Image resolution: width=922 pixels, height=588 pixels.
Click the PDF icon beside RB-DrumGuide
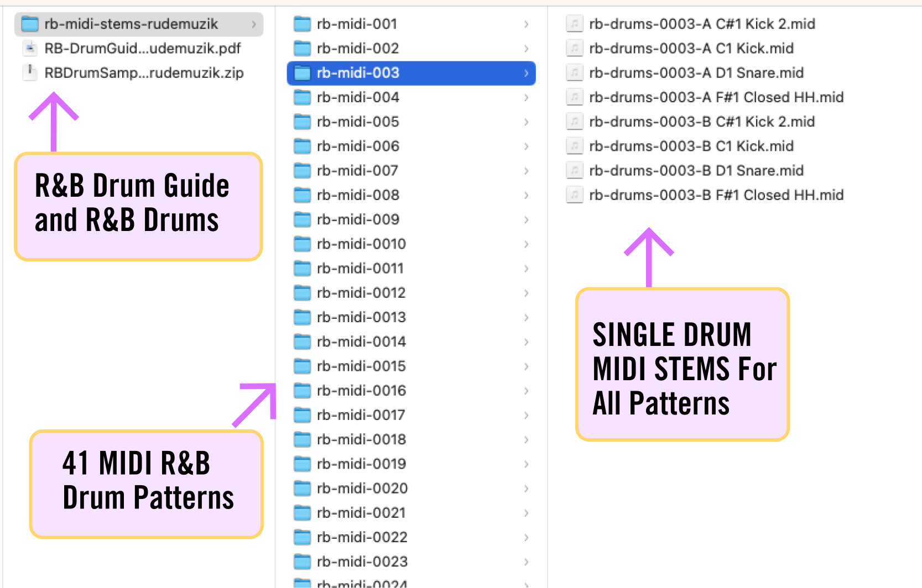click(x=29, y=49)
